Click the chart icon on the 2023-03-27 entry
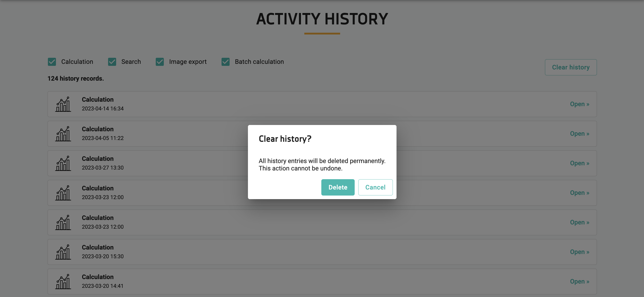The height and width of the screenshot is (297, 644). pyautogui.click(x=63, y=163)
